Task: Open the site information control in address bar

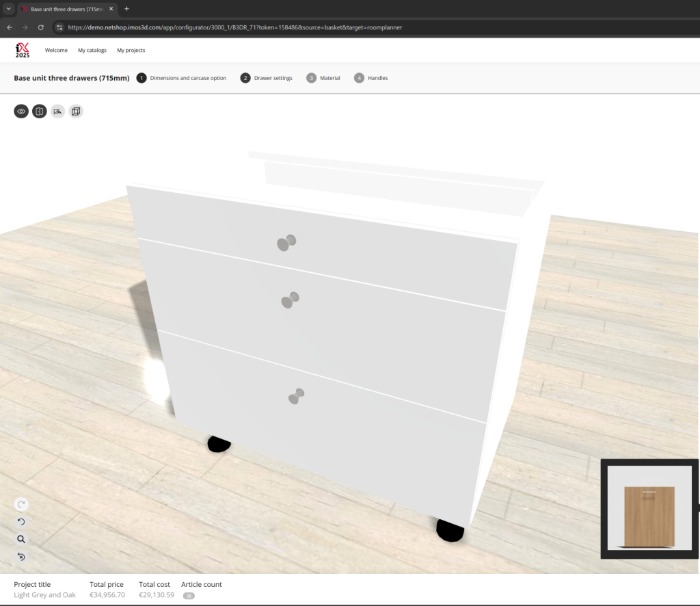Action: click(60, 27)
